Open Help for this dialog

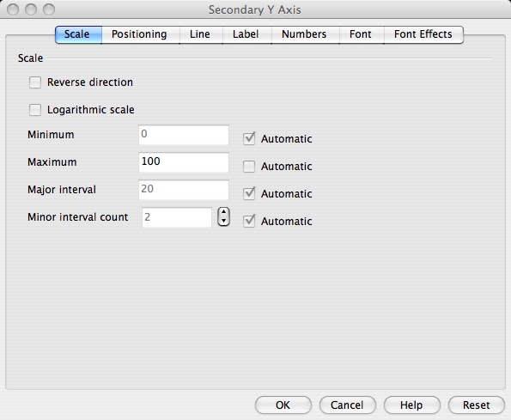(411, 405)
